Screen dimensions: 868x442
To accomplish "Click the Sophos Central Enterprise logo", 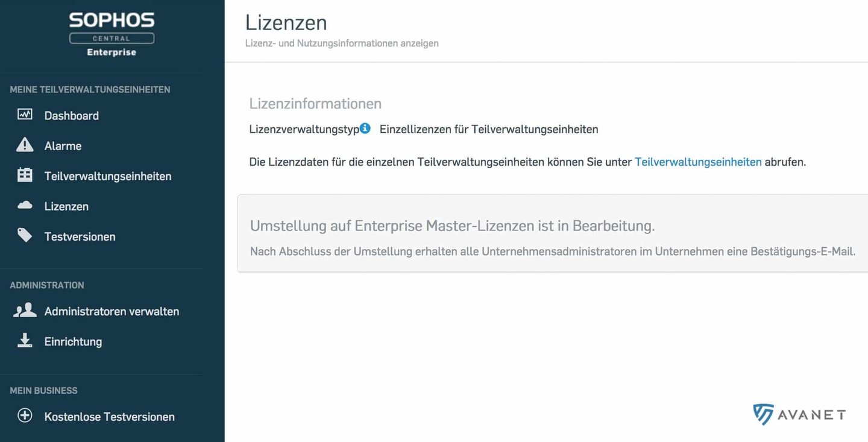I will pyautogui.click(x=112, y=34).
